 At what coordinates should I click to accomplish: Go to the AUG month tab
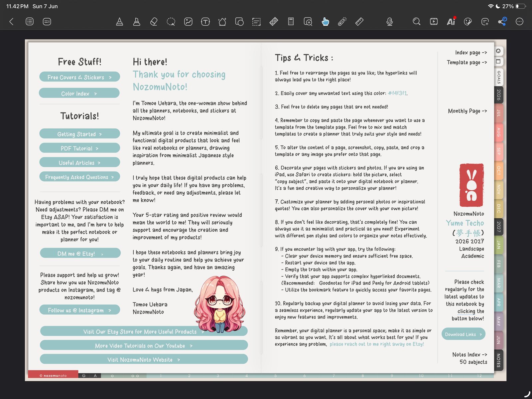(x=498, y=132)
